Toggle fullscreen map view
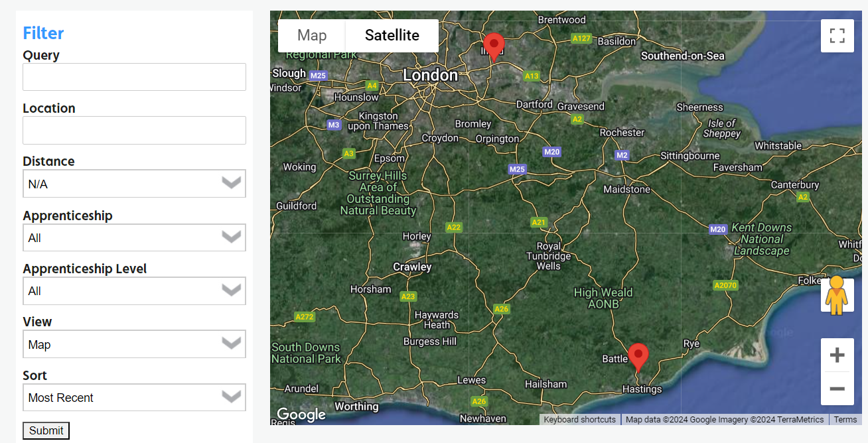 tap(837, 36)
